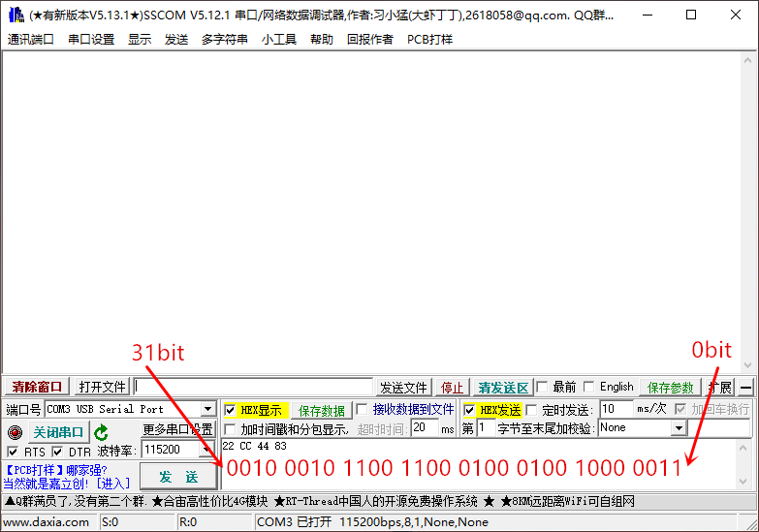This screenshot has height=532, width=759.
Task: Click the collapse panel dash button
Action: coord(746,388)
